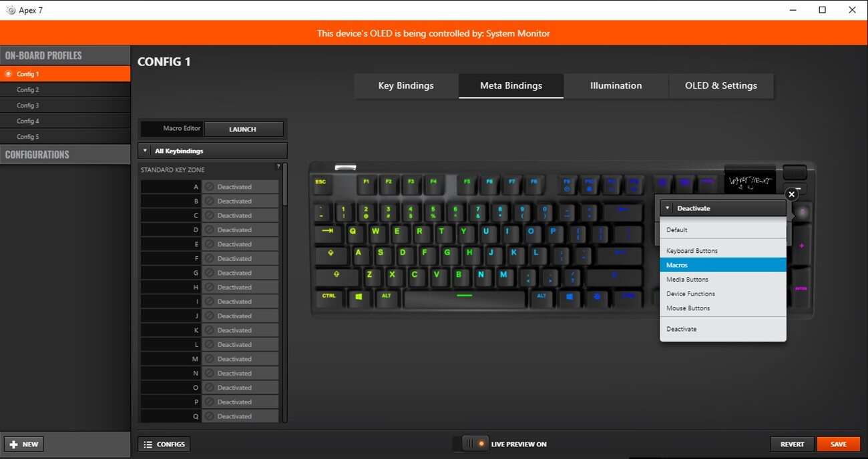This screenshot has height=459, width=868.
Task: Close the binding popup with X icon
Action: (x=791, y=194)
